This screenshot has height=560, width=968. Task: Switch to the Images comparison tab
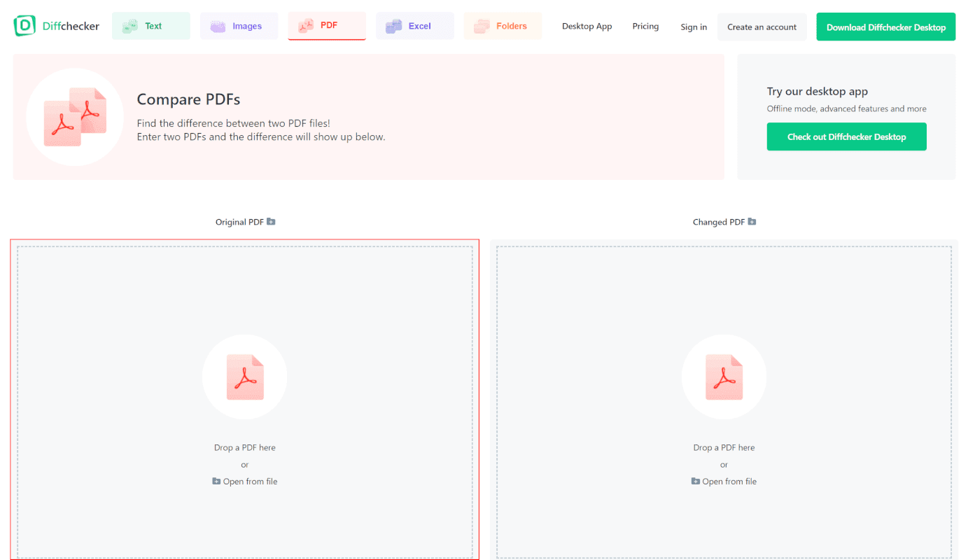tap(239, 26)
